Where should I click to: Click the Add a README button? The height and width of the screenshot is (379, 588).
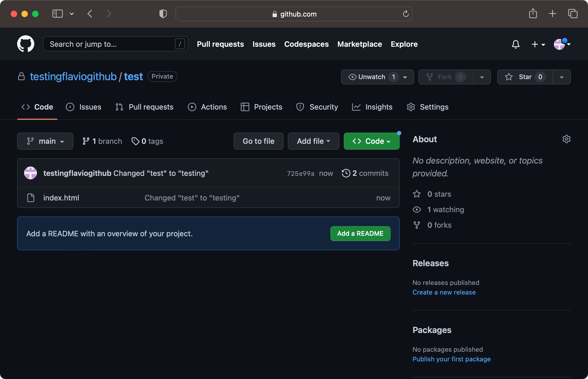[x=360, y=233]
